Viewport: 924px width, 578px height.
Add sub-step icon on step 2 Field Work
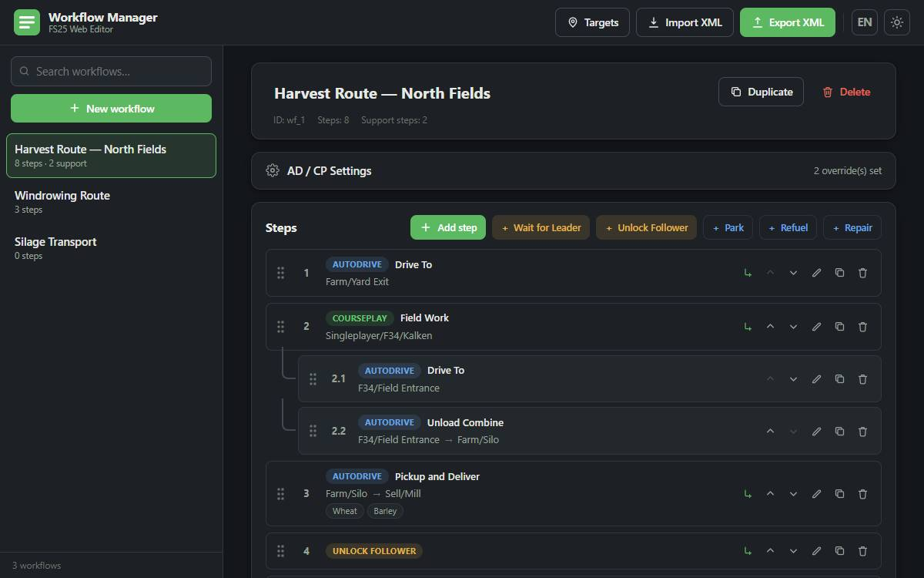point(747,327)
